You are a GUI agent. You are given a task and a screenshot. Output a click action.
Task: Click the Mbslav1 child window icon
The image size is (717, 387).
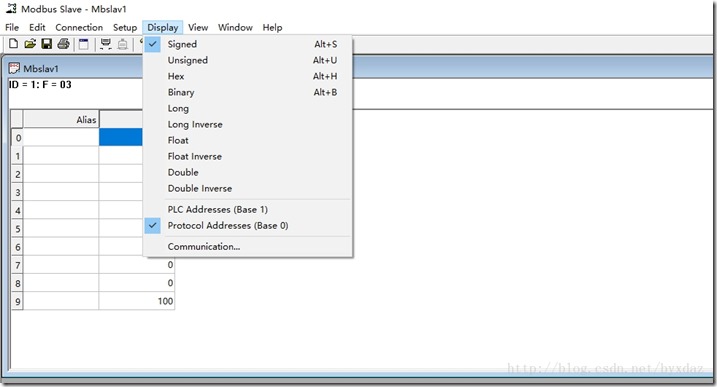click(x=14, y=69)
